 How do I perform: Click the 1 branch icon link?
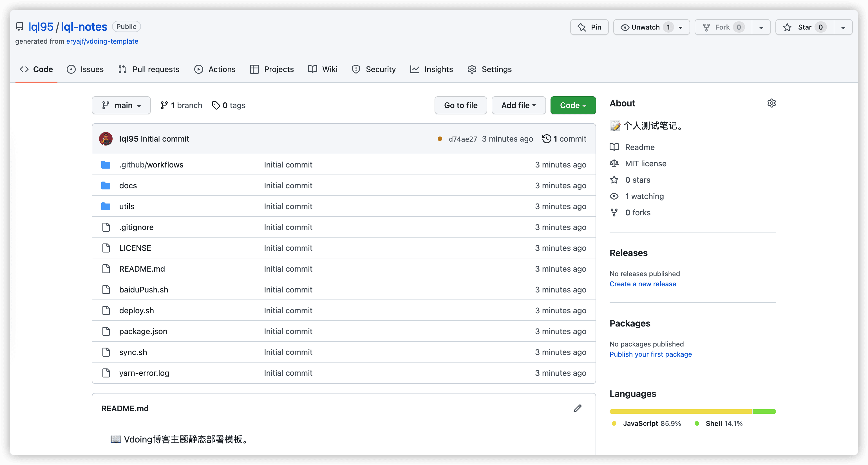coord(164,106)
